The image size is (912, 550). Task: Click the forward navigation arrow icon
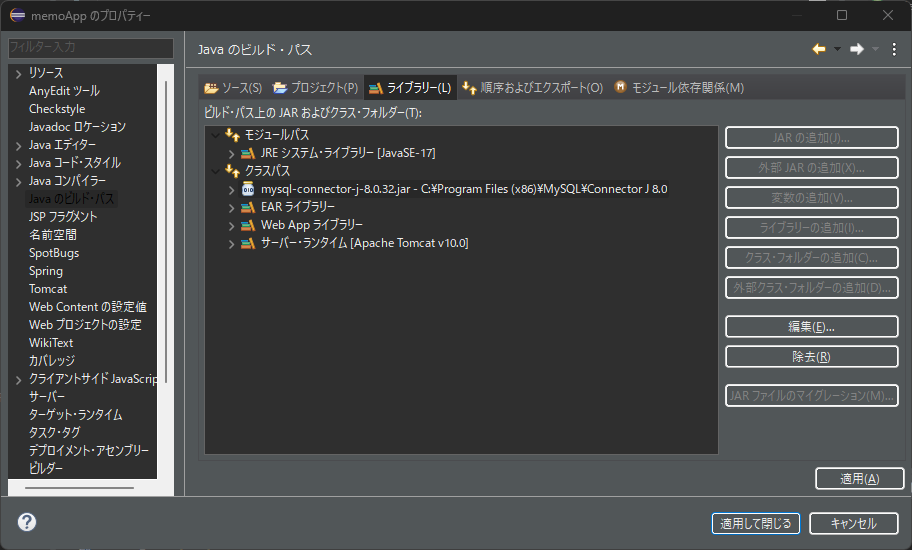click(x=857, y=49)
